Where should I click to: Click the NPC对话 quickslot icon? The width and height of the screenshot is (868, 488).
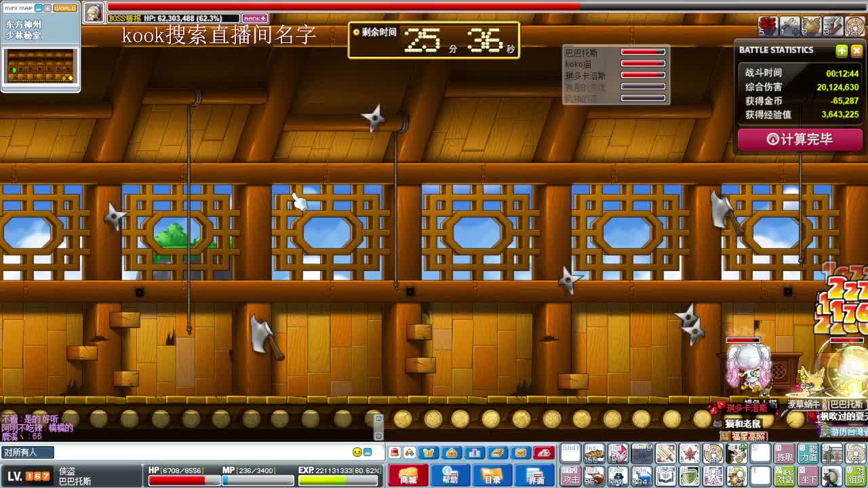[x=785, y=475]
